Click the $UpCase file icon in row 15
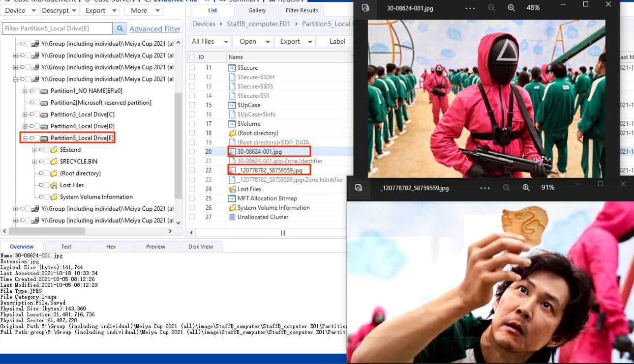Viewport: 634px width, 364px height. coord(232,105)
